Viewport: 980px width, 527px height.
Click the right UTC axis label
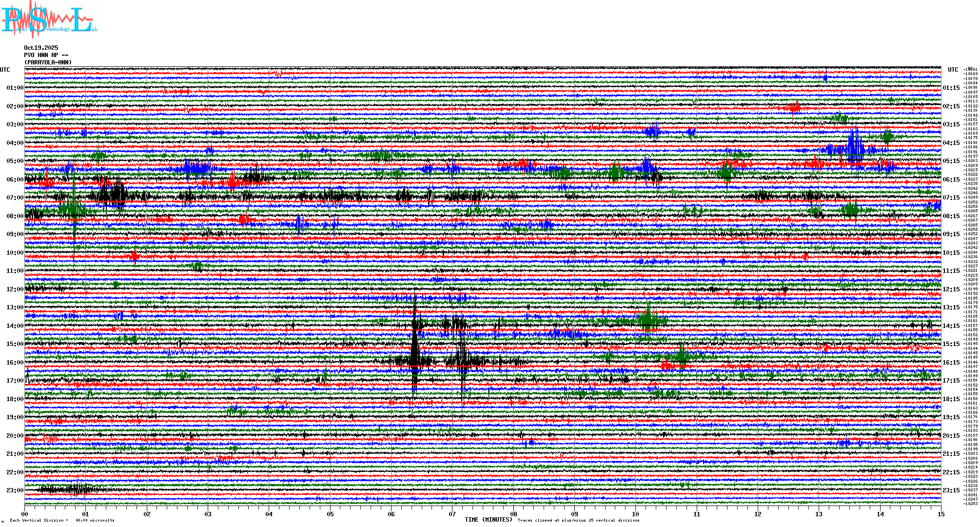pyautogui.click(x=953, y=70)
